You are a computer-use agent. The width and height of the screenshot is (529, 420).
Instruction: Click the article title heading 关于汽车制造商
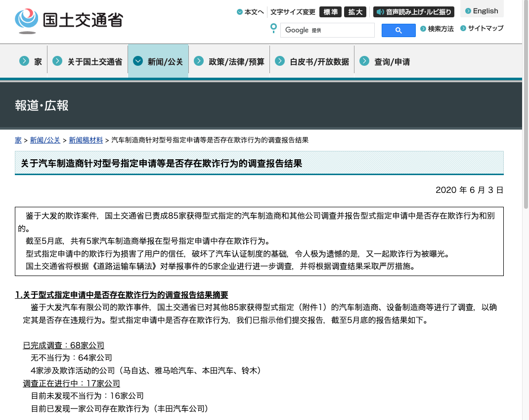pos(161,163)
